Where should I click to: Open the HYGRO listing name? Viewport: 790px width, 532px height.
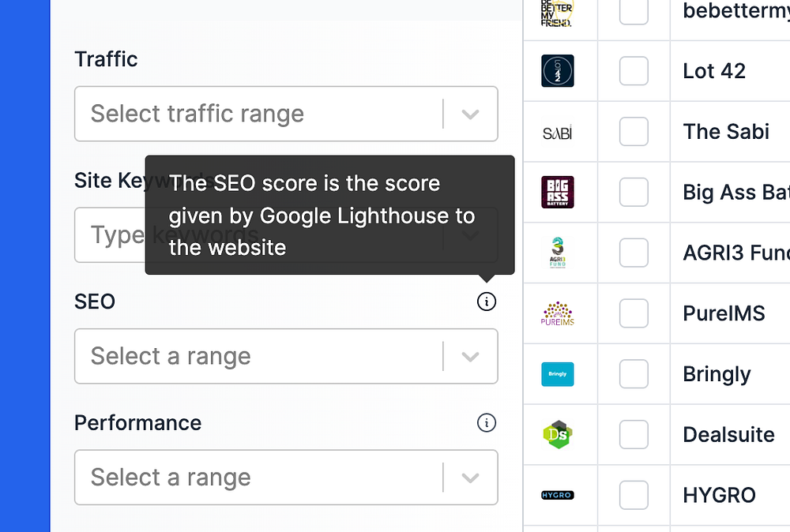[x=719, y=495]
